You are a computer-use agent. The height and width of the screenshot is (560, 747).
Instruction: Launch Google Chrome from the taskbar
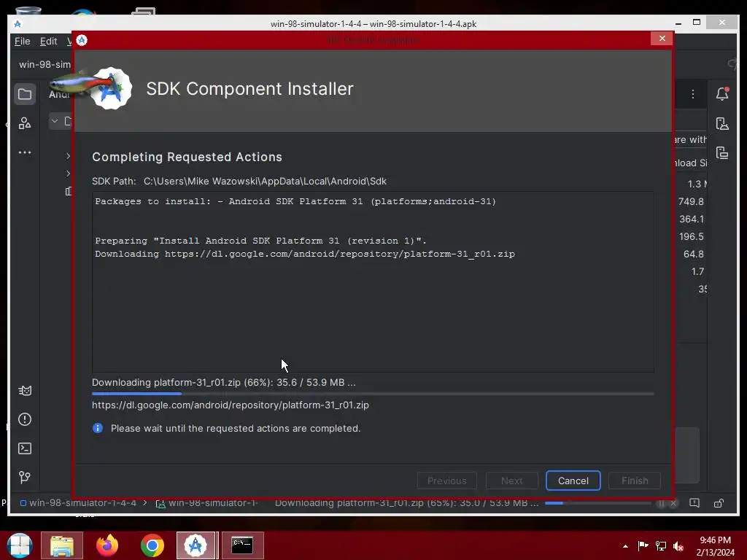pyautogui.click(x=152, y=545)
